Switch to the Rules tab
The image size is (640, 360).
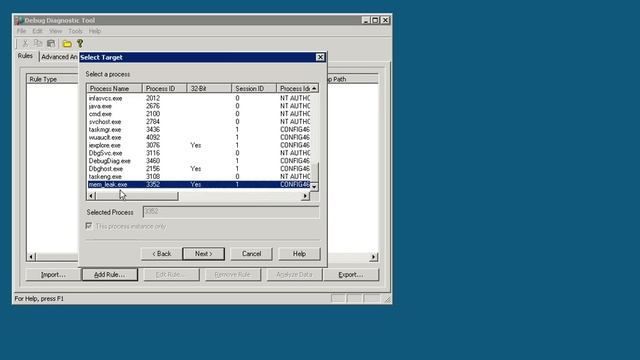pyautogui.click(x=25, y=56)
